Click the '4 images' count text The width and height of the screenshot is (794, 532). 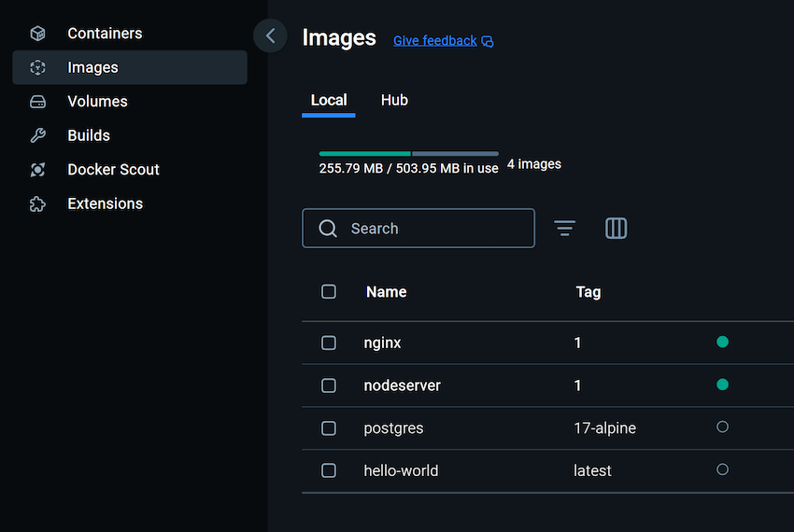[534, 164]
